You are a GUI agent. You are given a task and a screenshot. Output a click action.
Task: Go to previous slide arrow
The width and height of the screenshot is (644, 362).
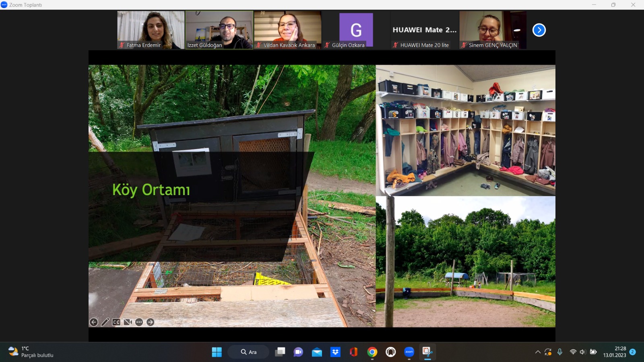point(93,322)
